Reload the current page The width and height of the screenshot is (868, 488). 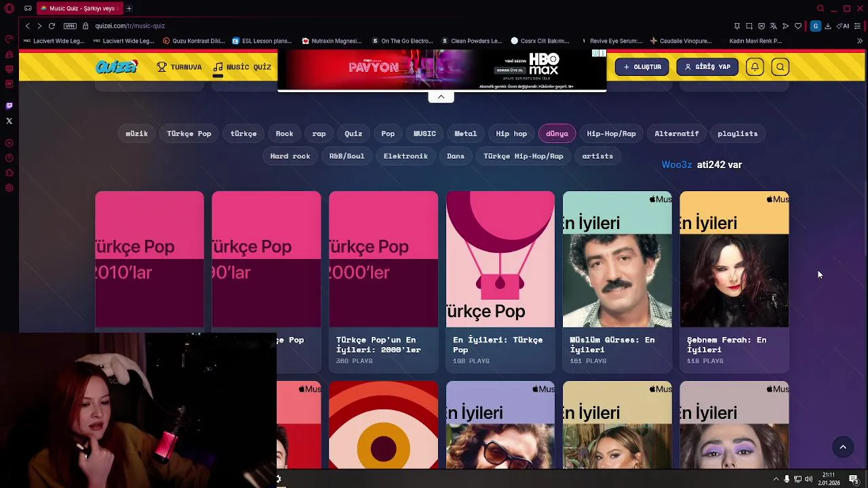pos(52,26)
